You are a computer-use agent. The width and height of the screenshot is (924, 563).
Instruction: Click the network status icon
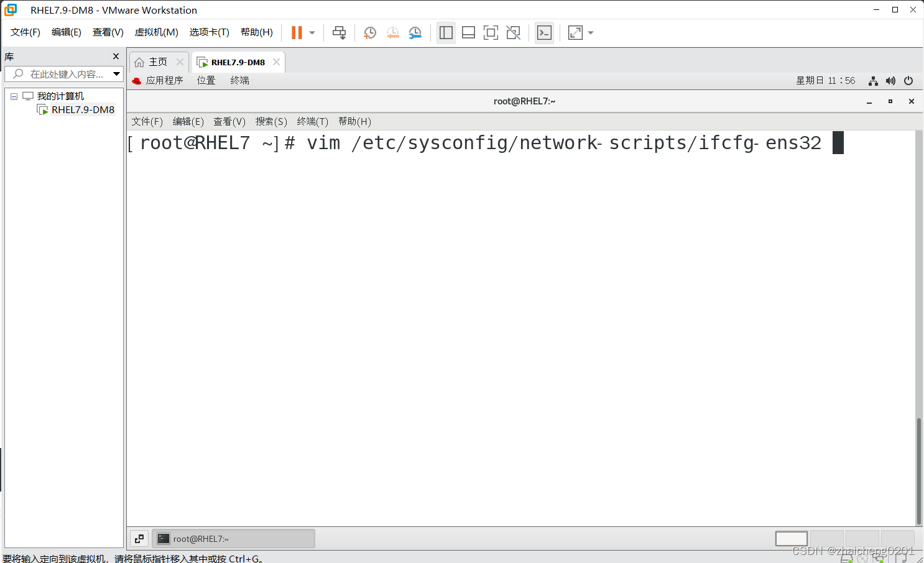[873, 81]
